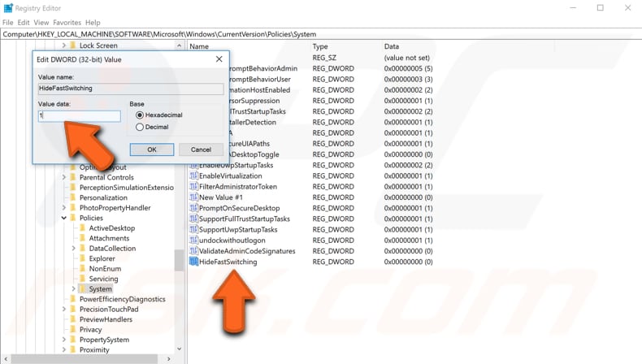This screenshot has height=364, width=642.
Task: Click the DWORD icon beside ValidateAdminCodeSignatures
Action: coord(193,250)
